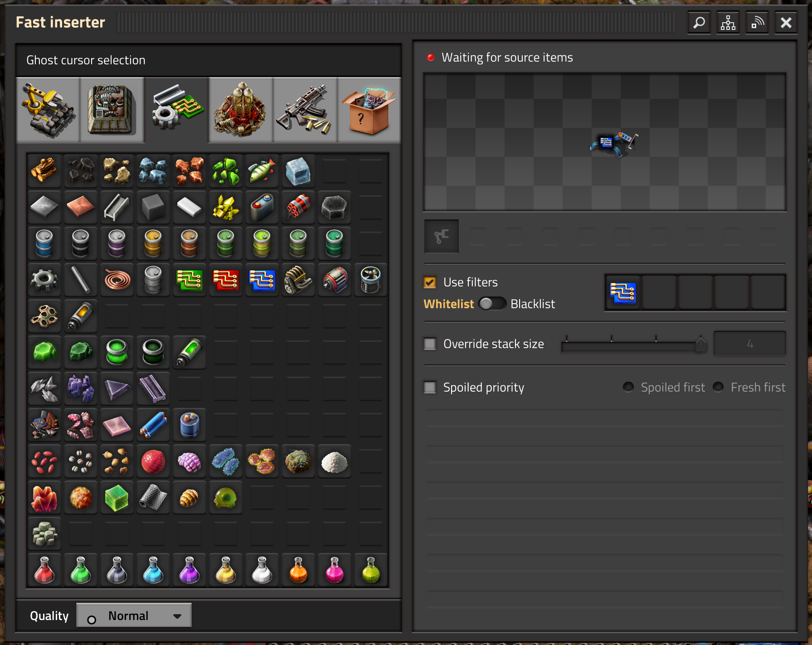Open the Logistics category tab
The height and width of the screenshot is (645, 812).
pyautogui.click(x=48, y=110)
